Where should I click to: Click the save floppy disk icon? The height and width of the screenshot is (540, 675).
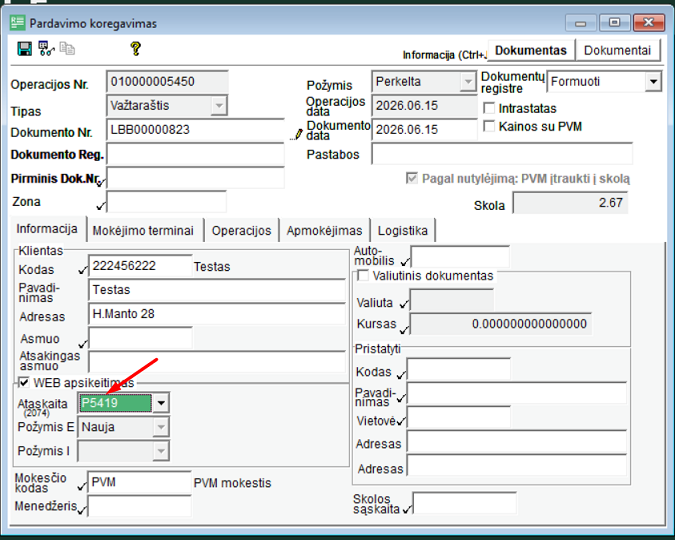point(24,49)
